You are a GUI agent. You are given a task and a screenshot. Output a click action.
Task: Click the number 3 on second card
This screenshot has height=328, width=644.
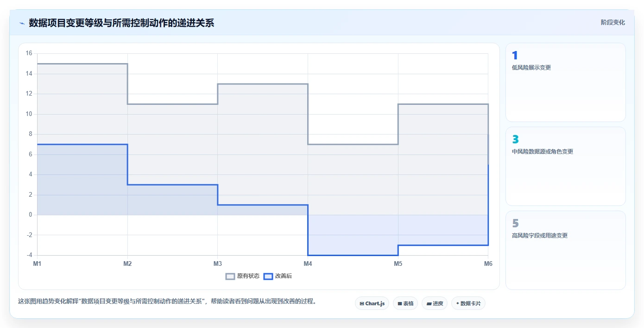[x=515, y=140]
